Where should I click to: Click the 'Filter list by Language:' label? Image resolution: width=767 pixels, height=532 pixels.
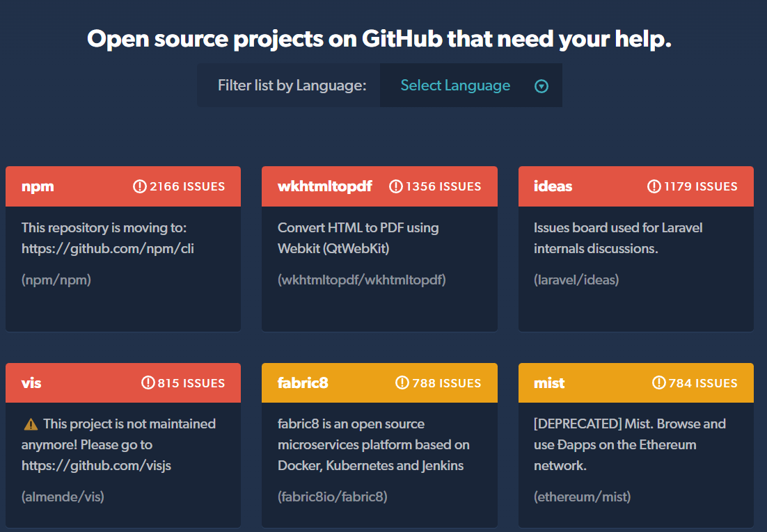click(292, 86)
